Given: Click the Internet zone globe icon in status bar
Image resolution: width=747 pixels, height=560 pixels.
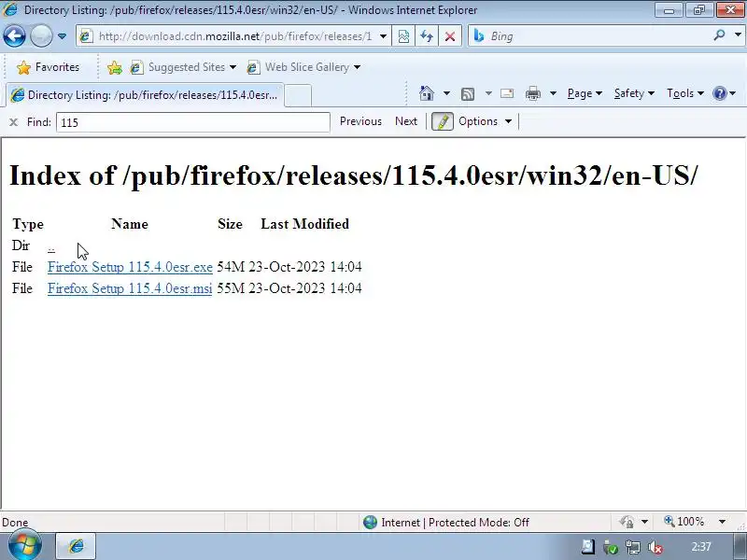Looking at the screenshot, I should click(x=370, y=523).
